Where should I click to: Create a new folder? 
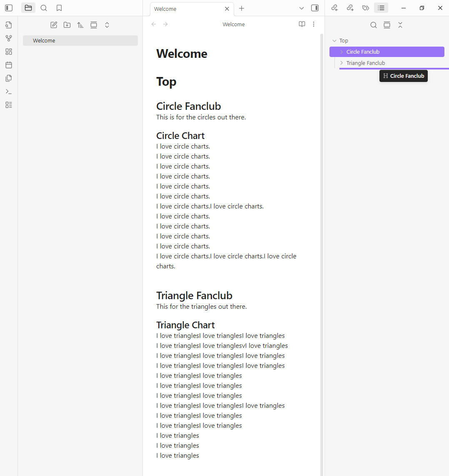(67, 25)
